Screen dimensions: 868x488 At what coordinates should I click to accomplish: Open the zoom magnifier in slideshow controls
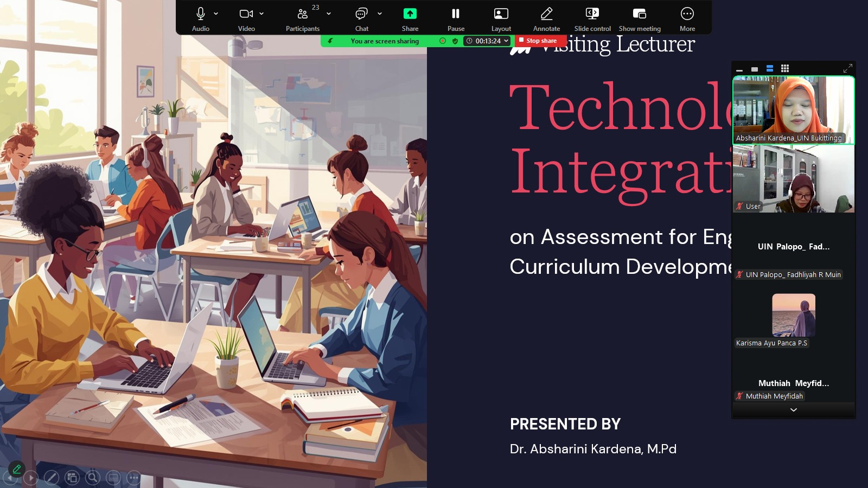click(x=93, y=478)
